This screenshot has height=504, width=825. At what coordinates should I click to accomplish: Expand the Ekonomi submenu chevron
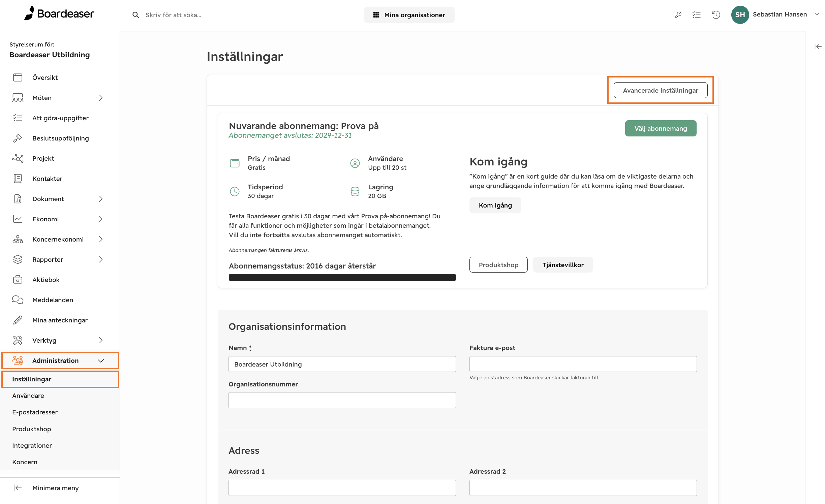(100, 219)
